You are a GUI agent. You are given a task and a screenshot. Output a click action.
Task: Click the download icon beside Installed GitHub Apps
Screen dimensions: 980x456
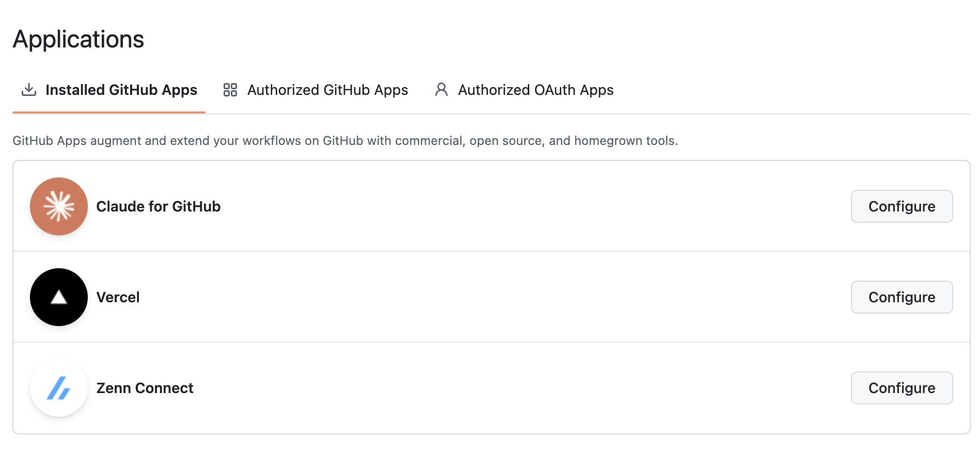tap(29, 90)
